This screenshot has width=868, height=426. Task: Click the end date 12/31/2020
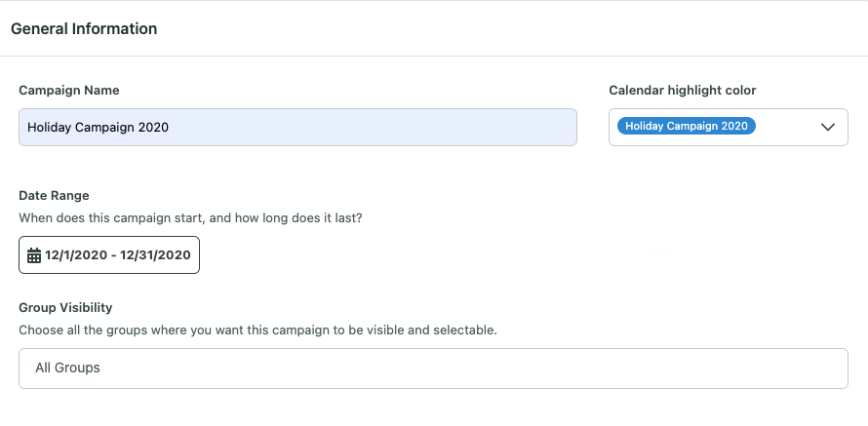coord(155,255)
